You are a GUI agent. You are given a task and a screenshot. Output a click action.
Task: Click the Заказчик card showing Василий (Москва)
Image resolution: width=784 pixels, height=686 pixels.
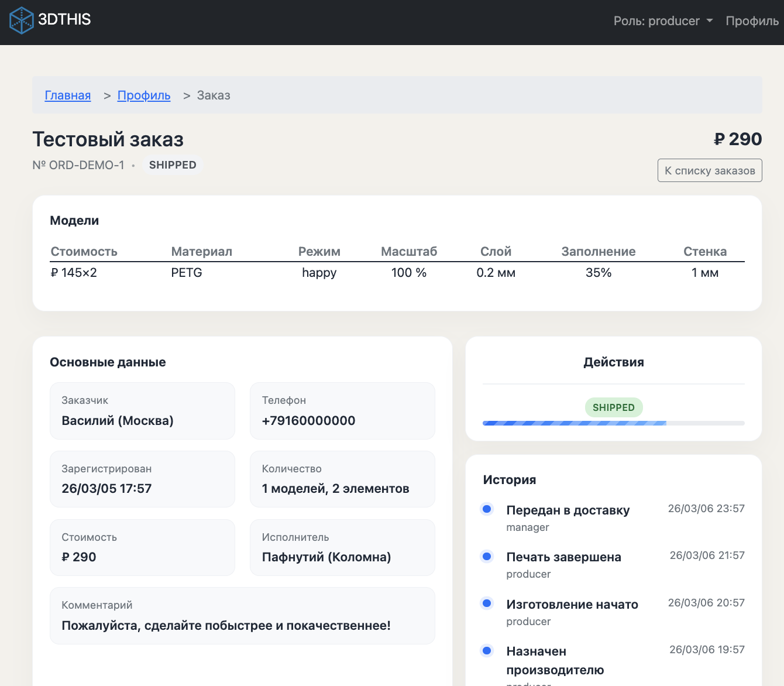click(x=142, y=411)
